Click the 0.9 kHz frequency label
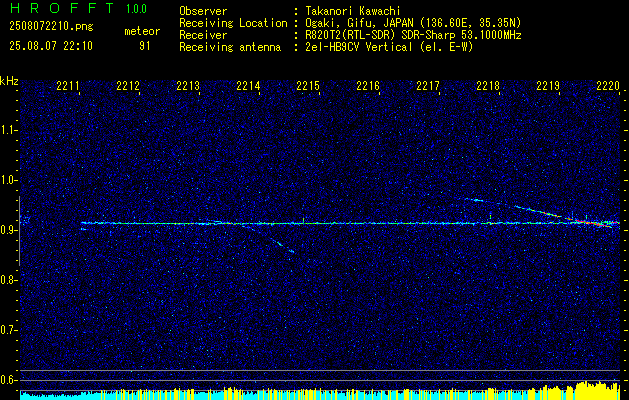This screenshot has width=629, height=400. (x=8, y=230)
